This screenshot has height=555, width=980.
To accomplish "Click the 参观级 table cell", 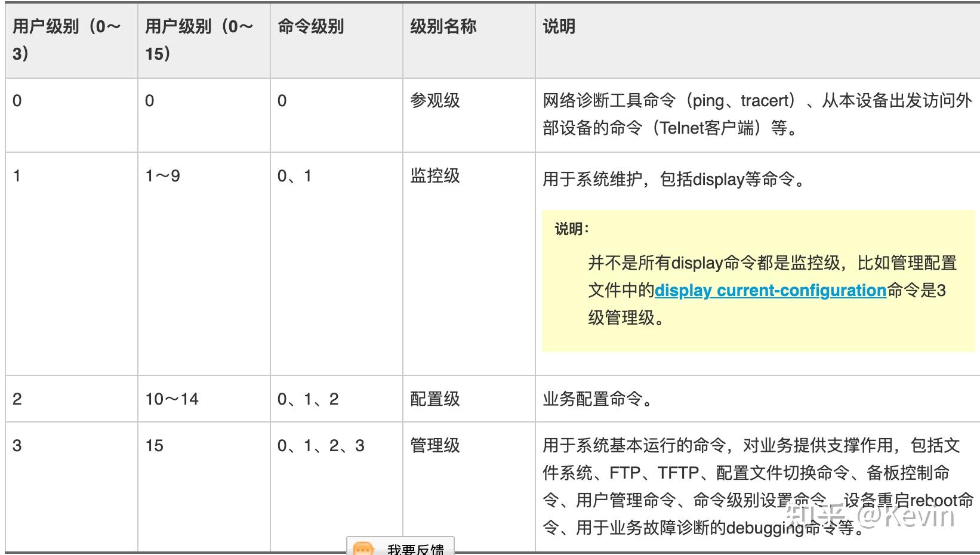I will [x=434, y=100].
